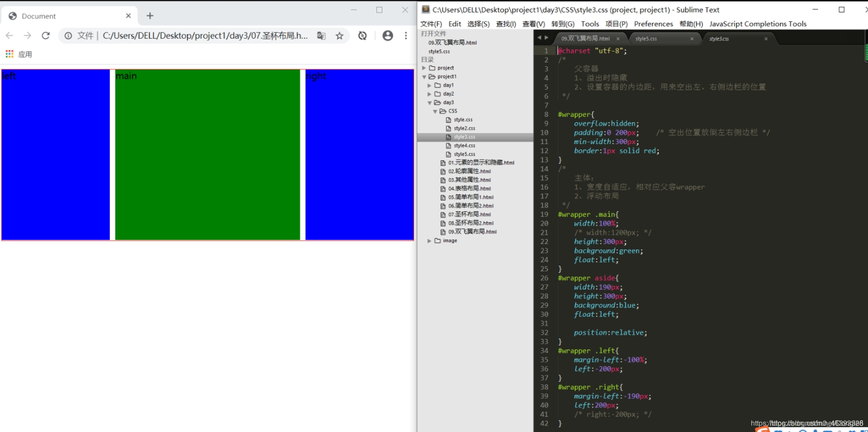Click the blue left block in page

(x=56, y=154)
